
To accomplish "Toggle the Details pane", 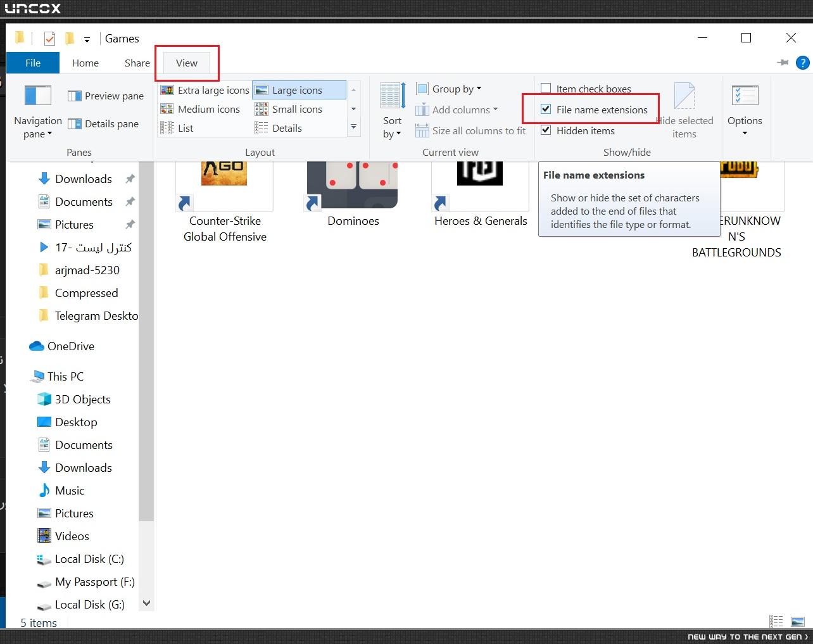I will [x=103, y=123].
